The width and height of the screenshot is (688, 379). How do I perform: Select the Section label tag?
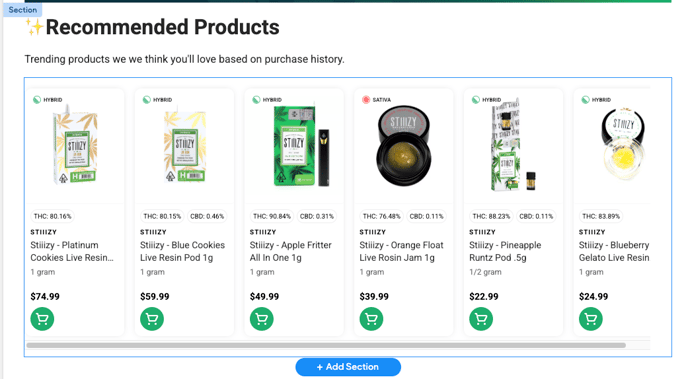tap(23, 10)
